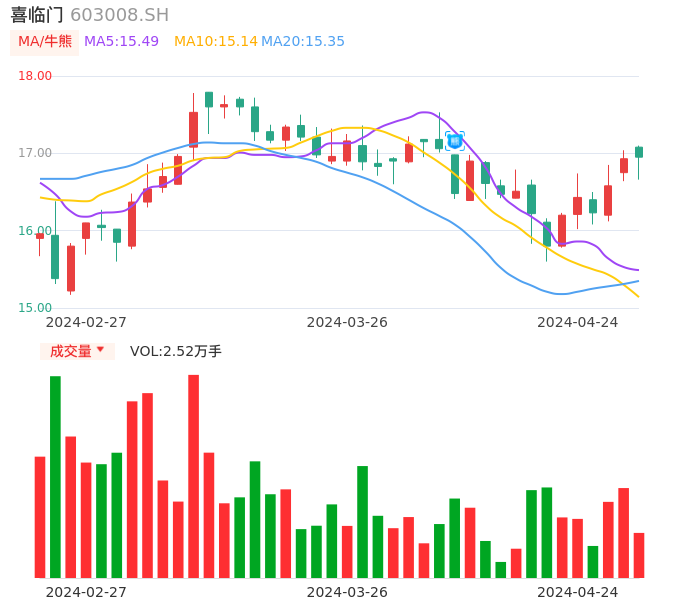Click the 2024-03-26 date under price chart

(347, 322)
